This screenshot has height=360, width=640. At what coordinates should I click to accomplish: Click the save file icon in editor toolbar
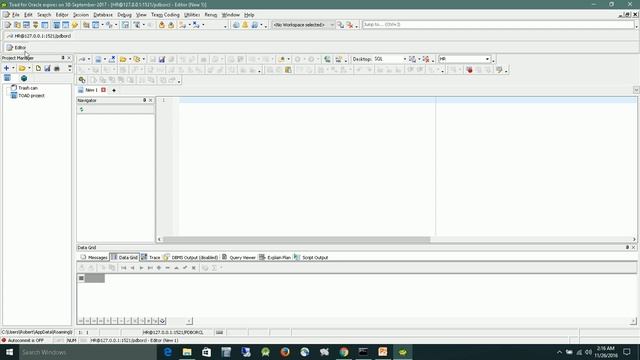coord(162,59)
